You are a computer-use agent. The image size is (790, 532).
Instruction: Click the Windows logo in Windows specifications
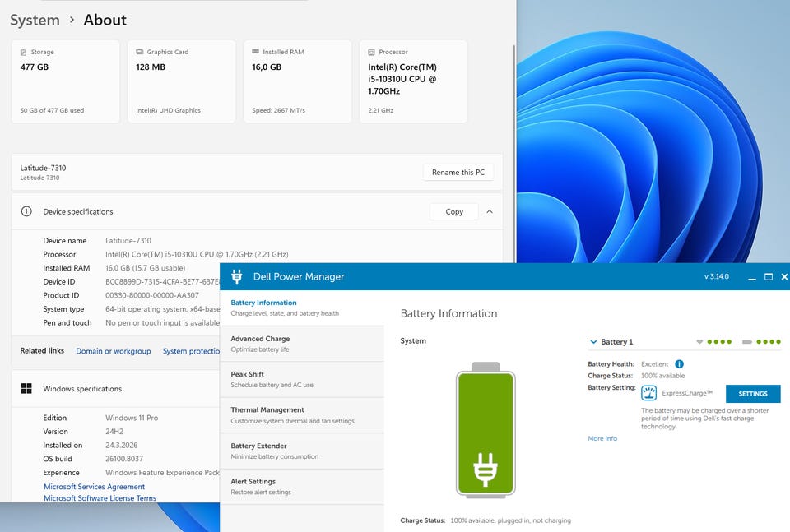pos(26,389)
